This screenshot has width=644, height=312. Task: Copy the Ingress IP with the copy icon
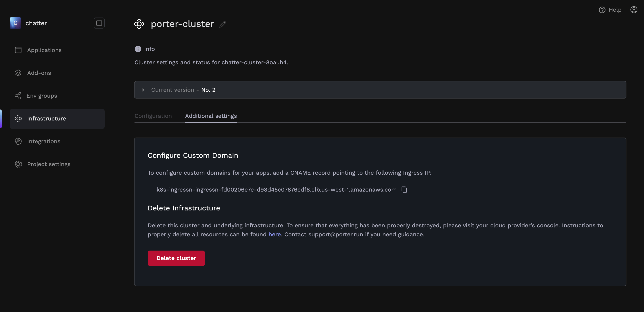pyautogui.click(x=404, y=189)
